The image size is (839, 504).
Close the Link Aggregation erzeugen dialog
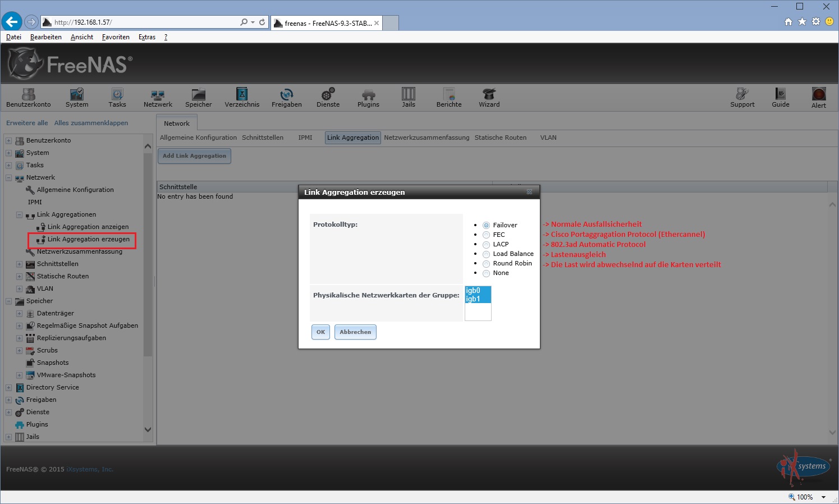529,192
